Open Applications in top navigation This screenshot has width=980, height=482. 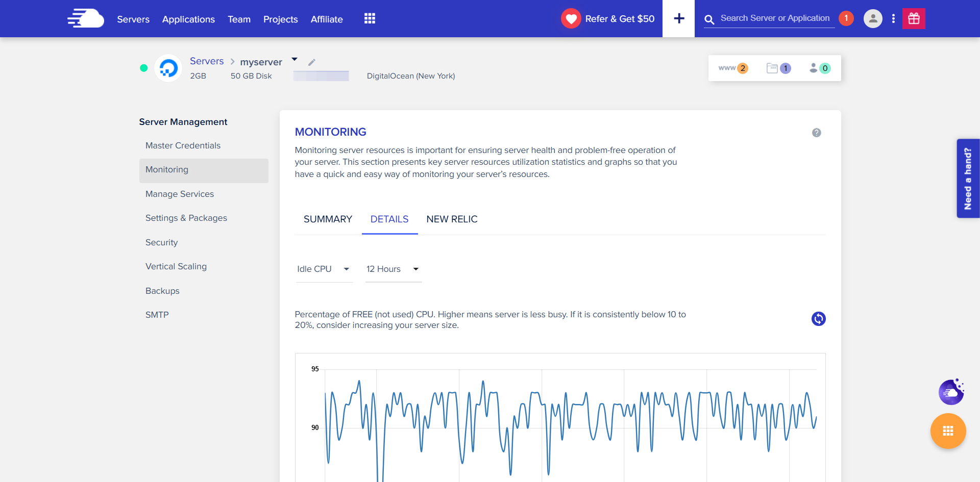[188, 19]
